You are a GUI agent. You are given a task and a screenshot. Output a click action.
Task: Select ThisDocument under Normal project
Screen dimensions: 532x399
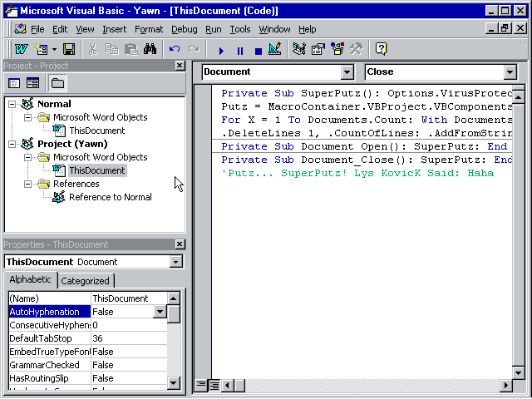[x=97, y=131]
